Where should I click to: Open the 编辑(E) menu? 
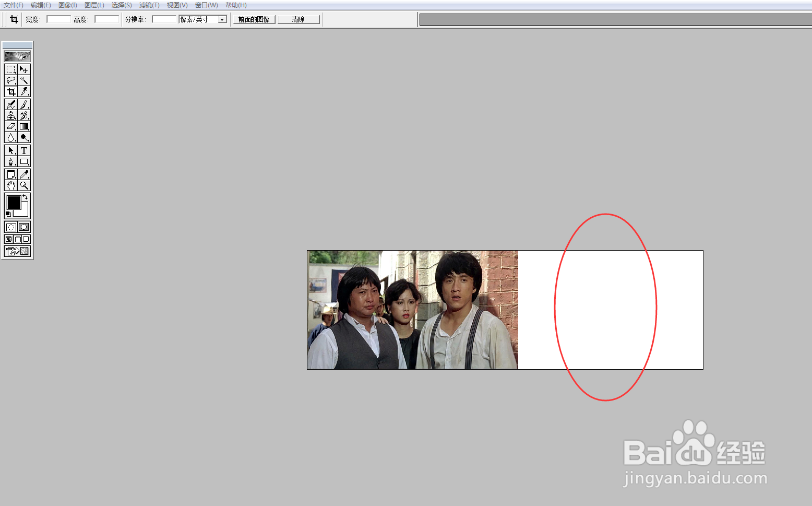click(x=41, y=5)
